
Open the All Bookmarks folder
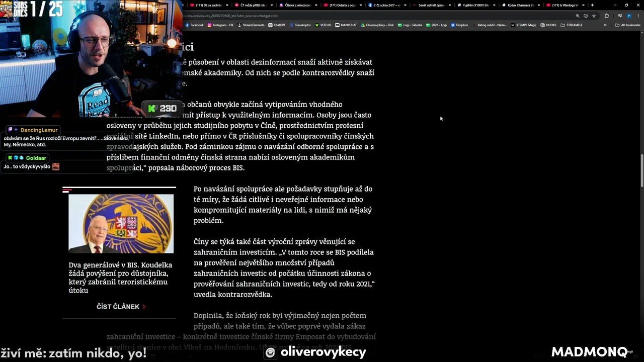pyautogui.click(x=627, y=25)
